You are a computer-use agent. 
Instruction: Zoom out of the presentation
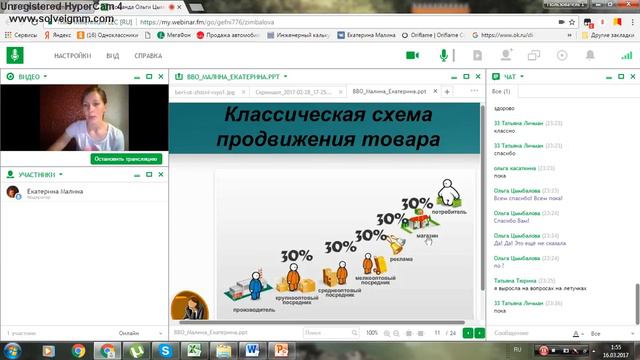coord(396,333)
